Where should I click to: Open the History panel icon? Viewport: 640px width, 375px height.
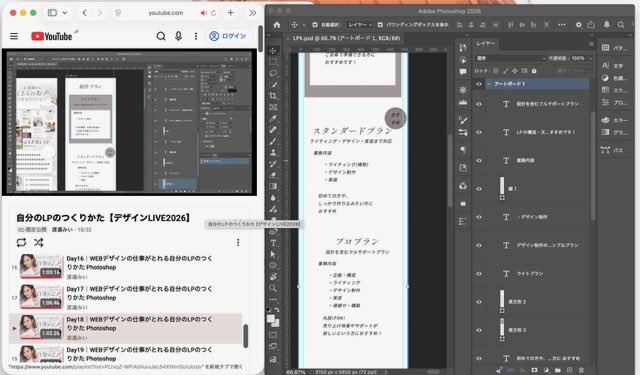coord(462,48)
